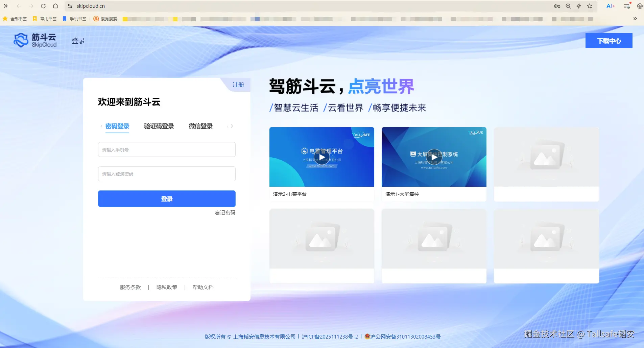Open the 常用书签 bookmark folder

click(x=45, y=19)
